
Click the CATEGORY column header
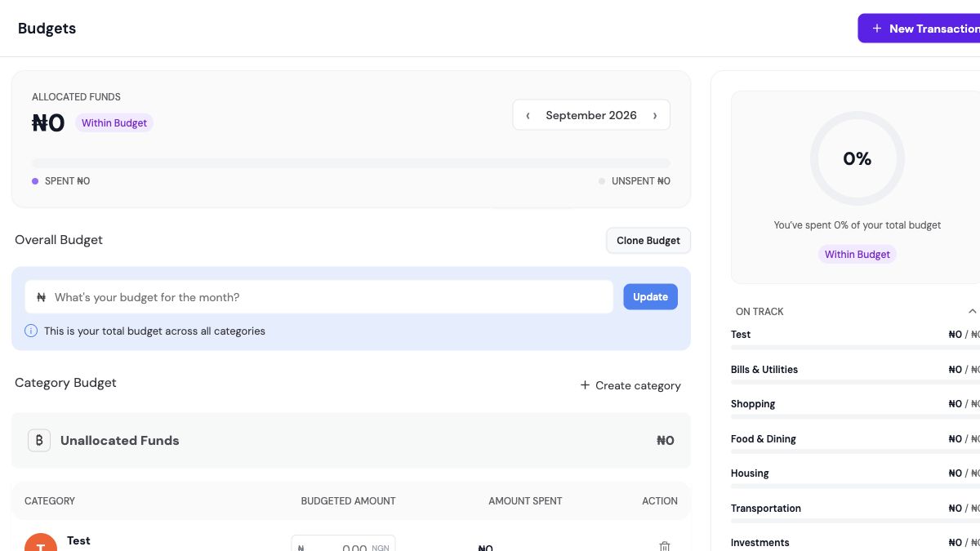(50, 501)
